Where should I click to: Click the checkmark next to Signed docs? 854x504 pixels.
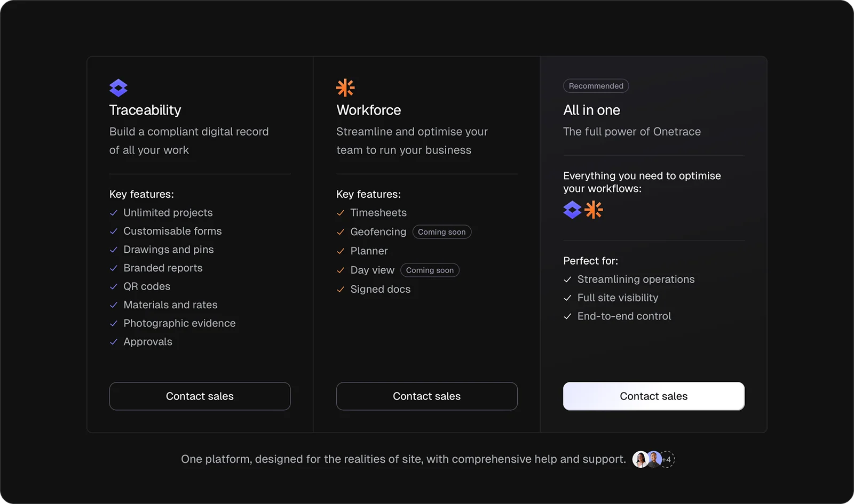(x=340, y=290)
